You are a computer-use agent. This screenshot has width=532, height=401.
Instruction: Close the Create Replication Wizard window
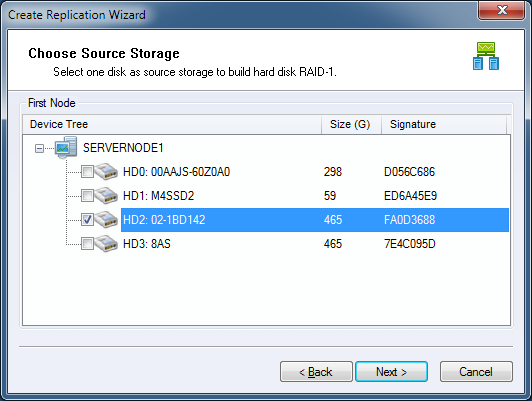[x=501, y=10]
